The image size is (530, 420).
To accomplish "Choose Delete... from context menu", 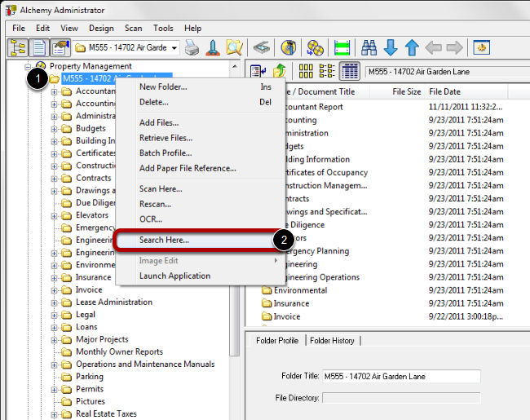I will (x=201, y=102).
